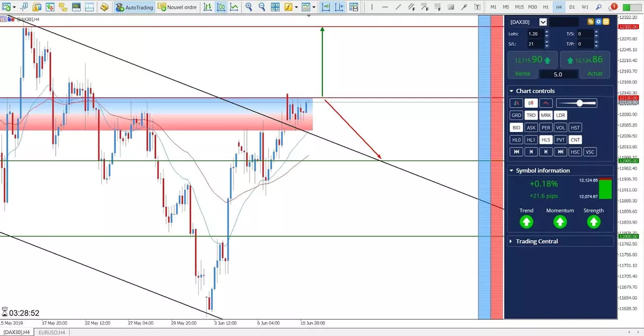This screenshot has width=644, height=336.
Task: Collapse Symbol information section
Action: click(x=512, y=171)
